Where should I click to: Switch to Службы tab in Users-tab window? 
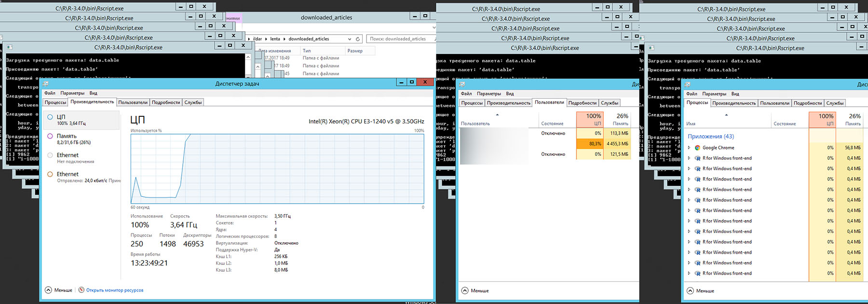(610, 103)
